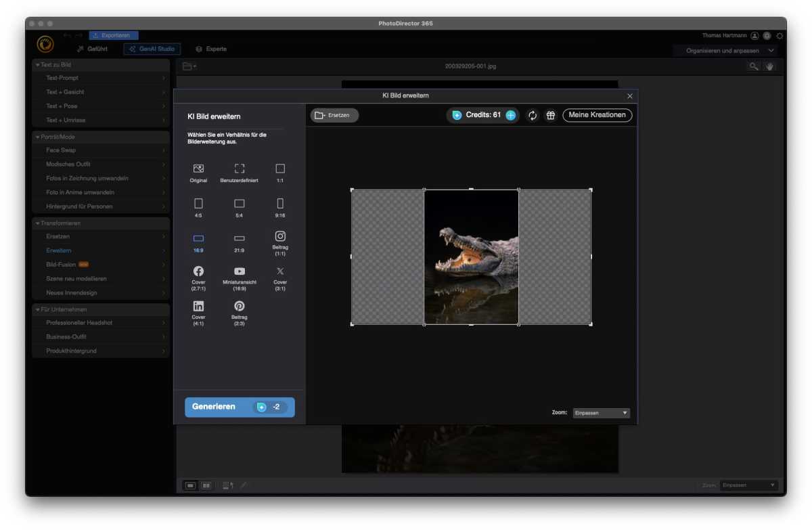Click the Generieren button
The height and width of the screenshot is (530, 812).
click(x=240, y=407)
